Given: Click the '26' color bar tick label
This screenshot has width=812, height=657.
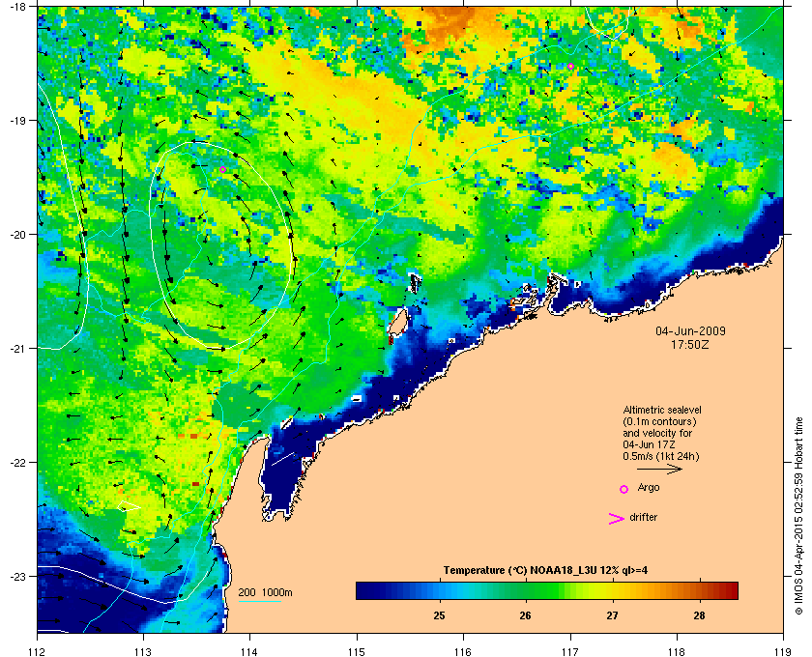Looking at the screenshot, I should point(525,615).
